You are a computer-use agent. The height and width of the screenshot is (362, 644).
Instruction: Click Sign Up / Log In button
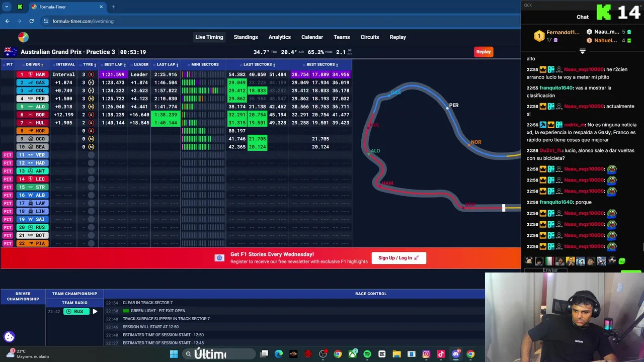click(398, 258)
